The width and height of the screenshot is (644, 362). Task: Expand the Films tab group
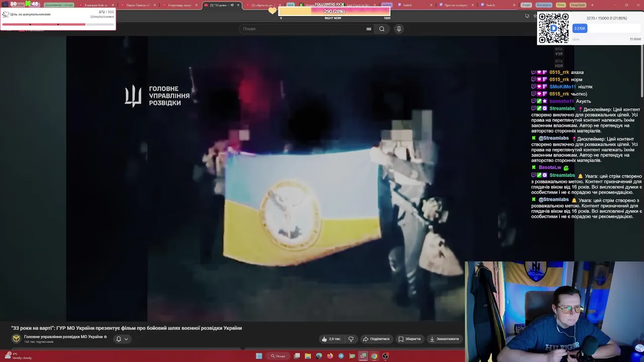(x=561, y=5)
